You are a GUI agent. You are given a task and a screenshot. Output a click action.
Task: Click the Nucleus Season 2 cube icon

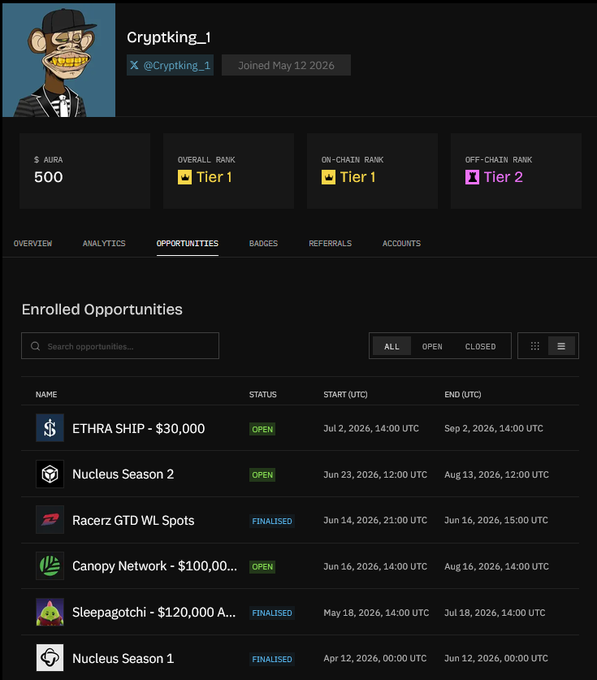(x=50, y=474)
